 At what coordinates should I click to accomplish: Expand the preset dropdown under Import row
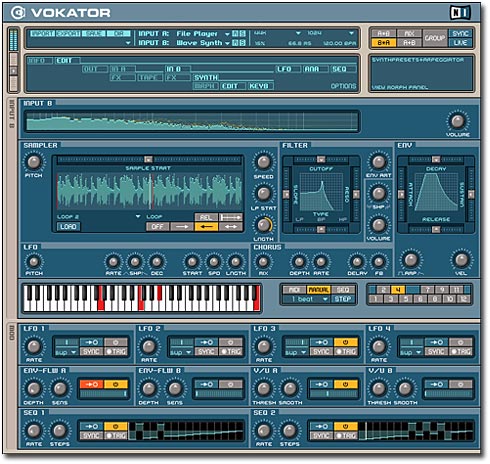click(x=127, y=43)
